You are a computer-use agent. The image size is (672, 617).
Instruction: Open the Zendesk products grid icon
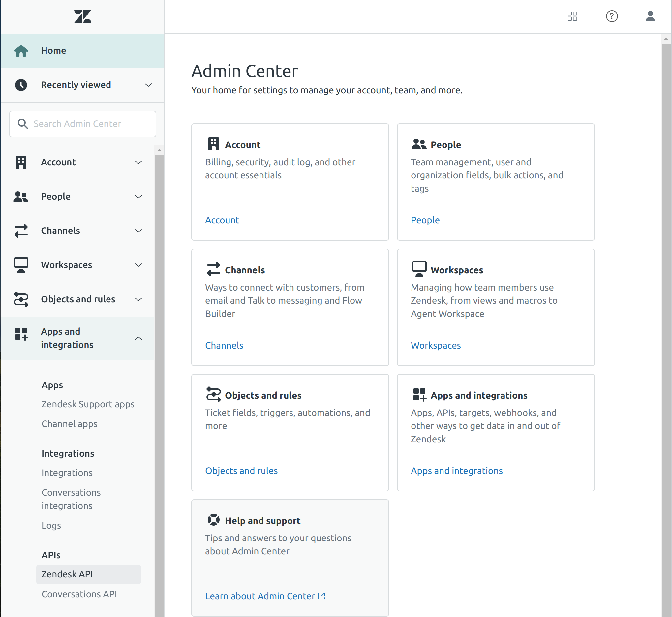[572, 16]
